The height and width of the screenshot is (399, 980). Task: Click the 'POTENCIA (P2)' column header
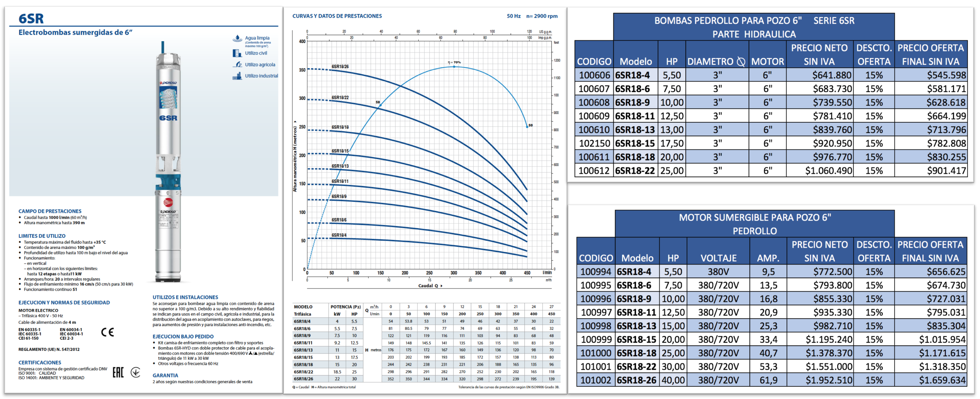click(345, 307)
